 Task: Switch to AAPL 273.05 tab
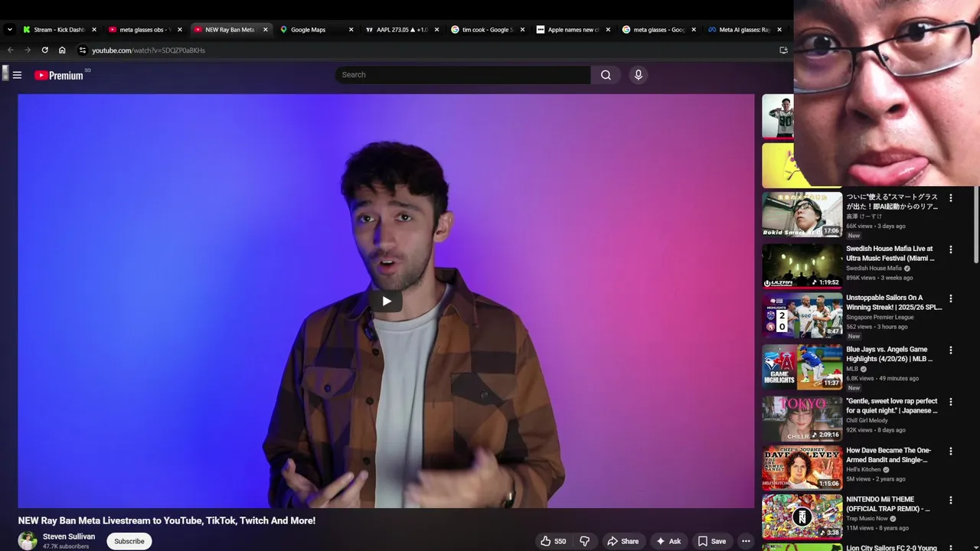tap(402, 30)
